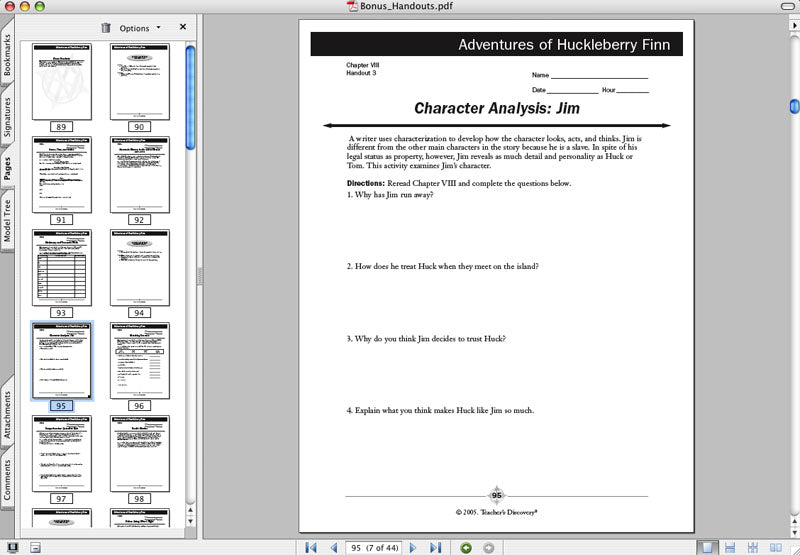
Task: Click the green previous view button
Action: [x=466, y=548]
